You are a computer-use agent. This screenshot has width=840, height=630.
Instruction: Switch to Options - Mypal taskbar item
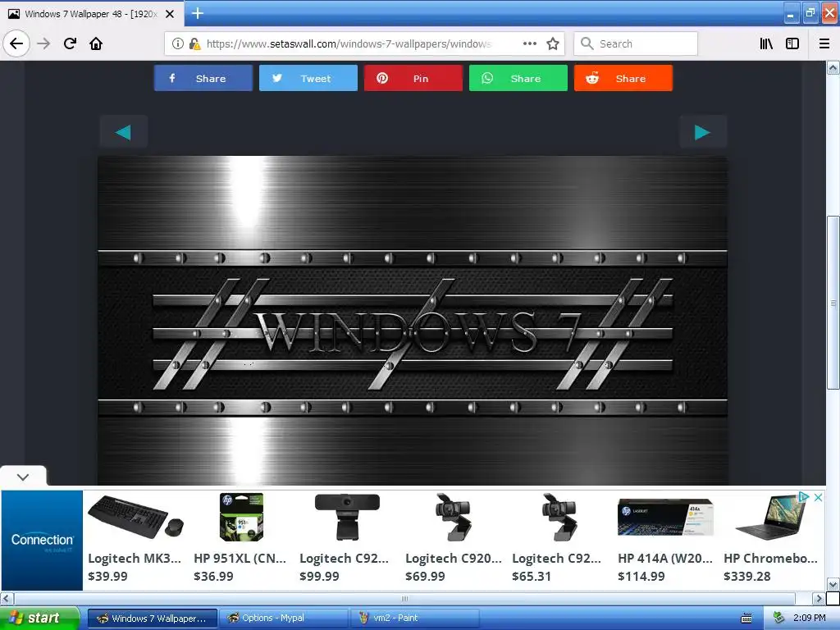coord(284,619)
